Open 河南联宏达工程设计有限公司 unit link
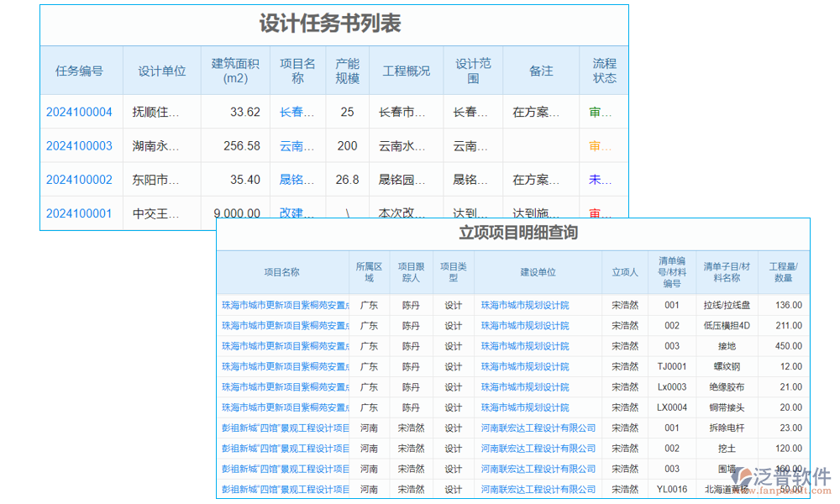840x504 pixels. 538,428
